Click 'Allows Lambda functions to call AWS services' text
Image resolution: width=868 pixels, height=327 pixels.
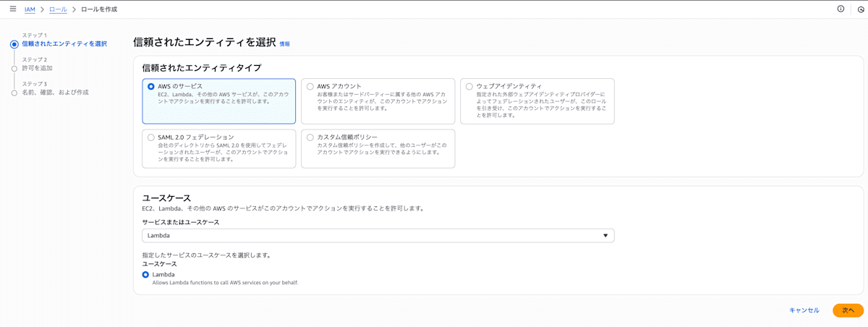[x=225, y=283]
